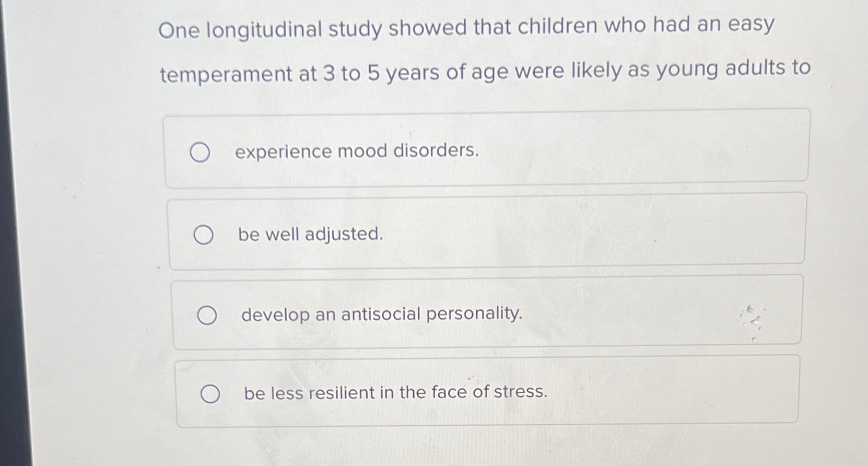Select the radio button for 'be less resilient in the face of stress.'
This screenshot has height=466, width=868.
pyautogui.click(x=212, y=393)
